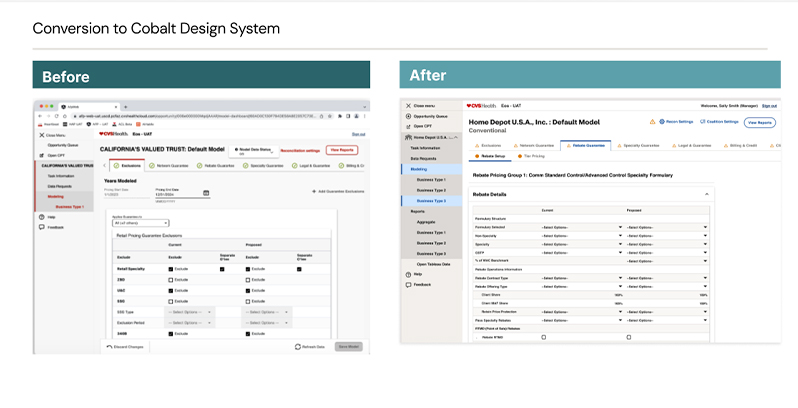Click the Refresh Data icon in Before footer
The width and height of the screenshot is (798, 408).
tap(298, 347)
